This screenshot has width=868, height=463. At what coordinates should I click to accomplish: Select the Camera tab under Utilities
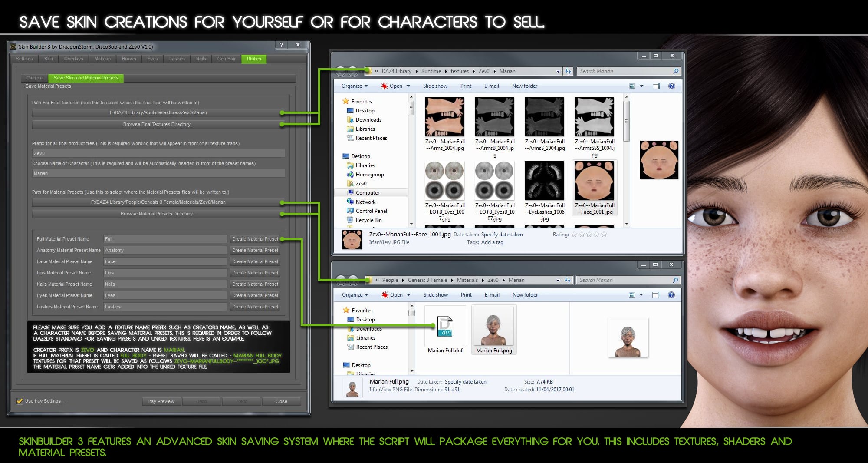click(x=34, y=78)
